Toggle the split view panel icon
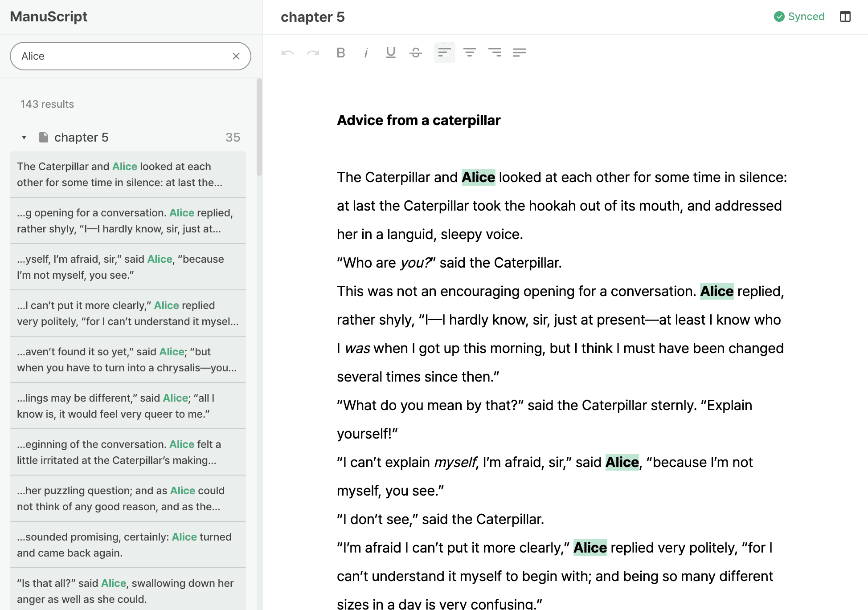Screen dimensions: 868x610 click(x=845, y=17)
